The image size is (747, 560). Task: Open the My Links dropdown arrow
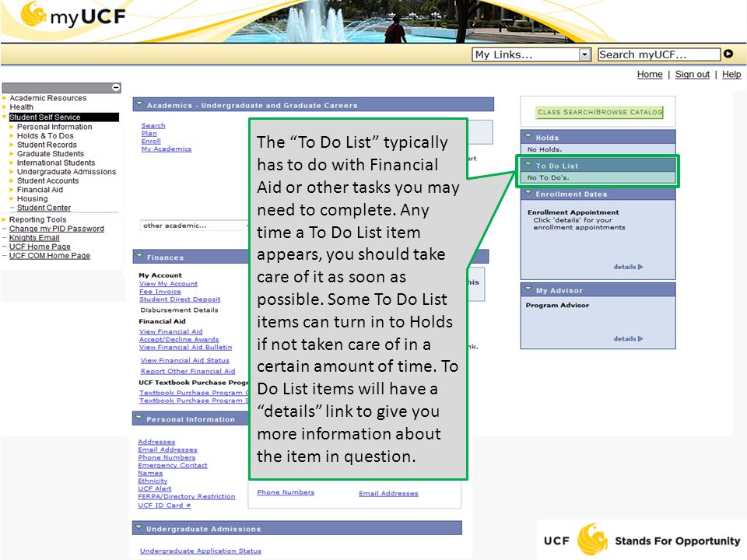(585, 54)
